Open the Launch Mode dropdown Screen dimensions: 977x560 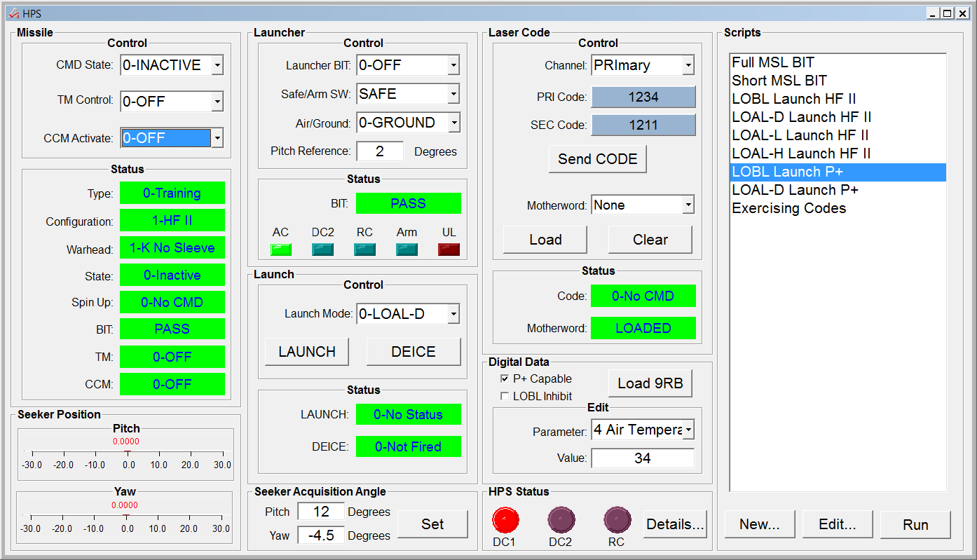(x=453, y=314)
